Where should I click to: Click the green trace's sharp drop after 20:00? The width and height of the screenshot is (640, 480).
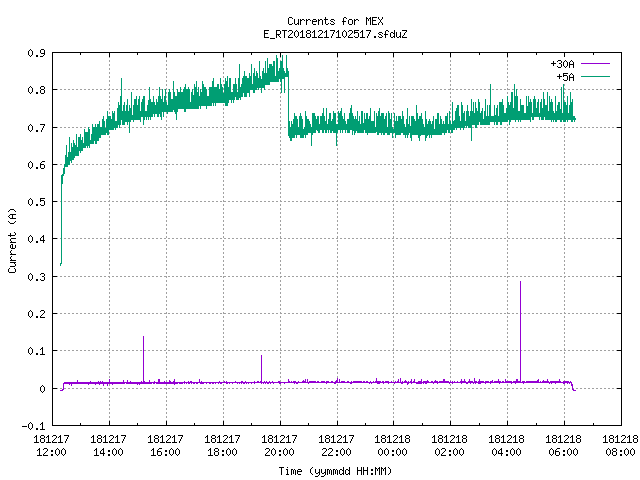tap(289, 104)
